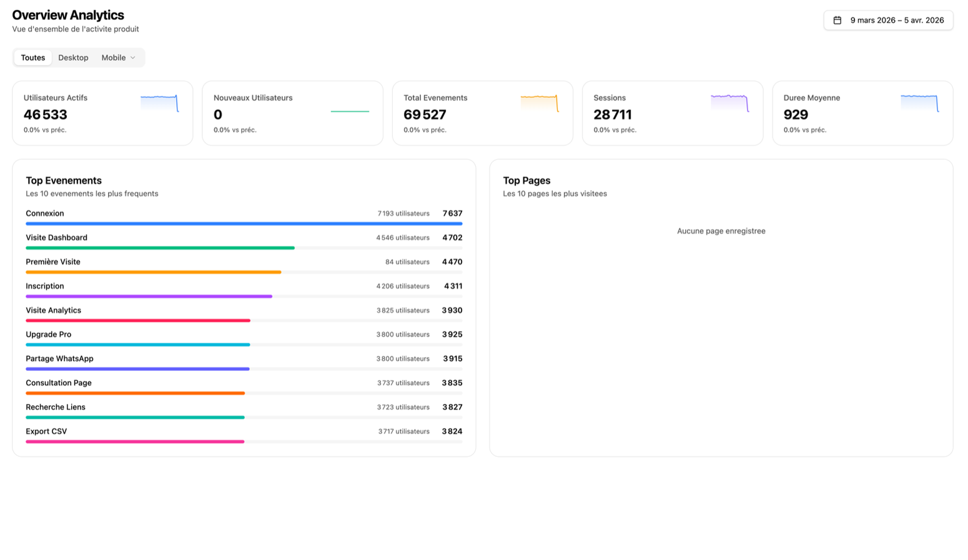Click the Upgrade Pro event label
This screenshot has height=560, width=968.
(x=49, y=335)
